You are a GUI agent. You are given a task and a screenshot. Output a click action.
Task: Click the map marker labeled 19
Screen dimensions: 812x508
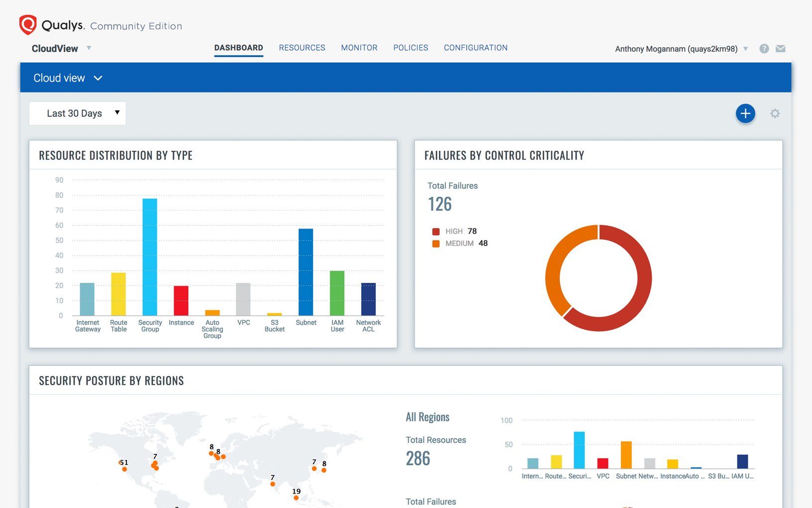pos(296,498)
